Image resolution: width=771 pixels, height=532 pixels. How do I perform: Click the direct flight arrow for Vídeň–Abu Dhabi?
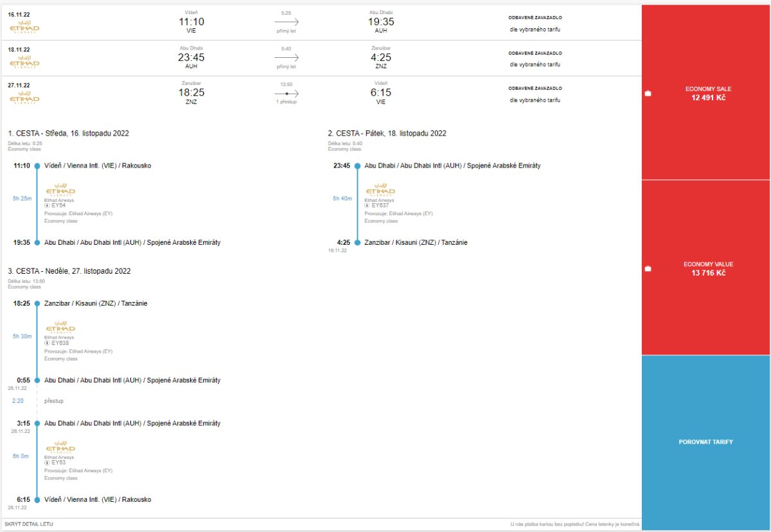click(286, 22)
